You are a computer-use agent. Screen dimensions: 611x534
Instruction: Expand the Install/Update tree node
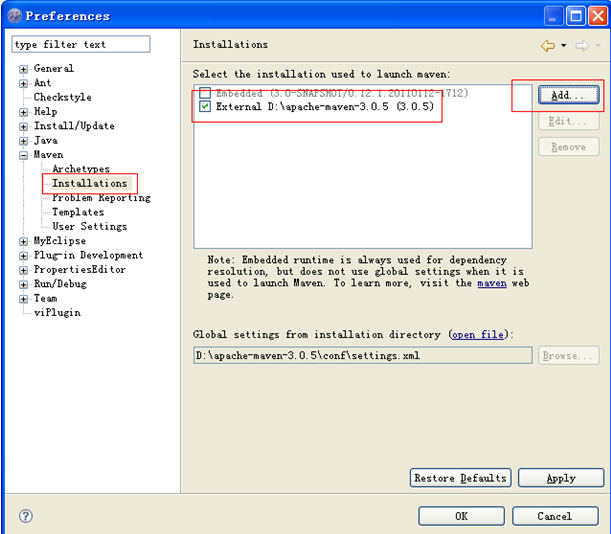tap(23, 127)
